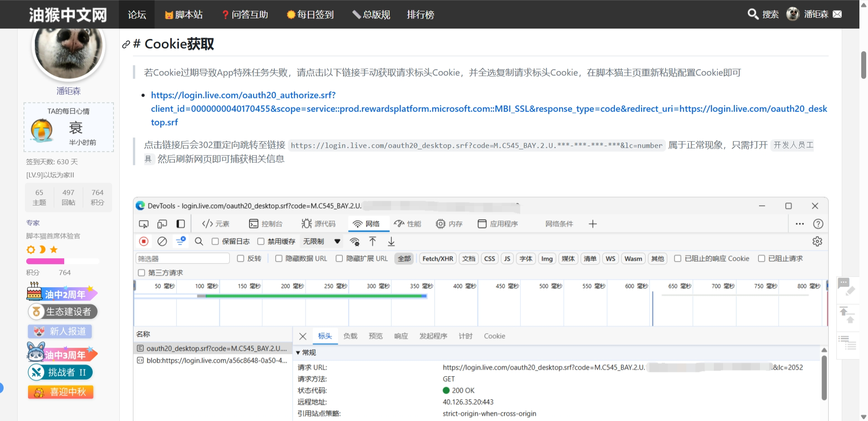Open the 无限制 throttling dropdown
Image resolution: width=868 pixels, height=421 pixels.
tap(321, 241)
